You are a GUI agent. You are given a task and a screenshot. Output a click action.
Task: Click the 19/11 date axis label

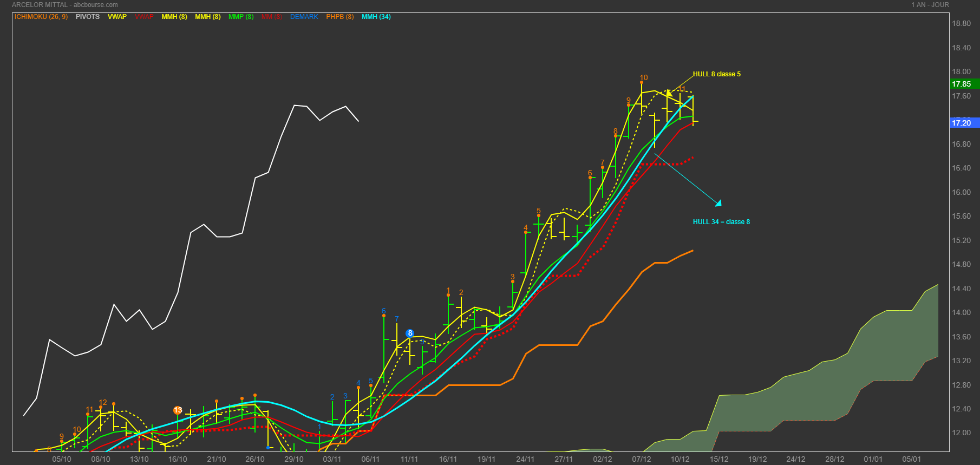tap(486, 459)
